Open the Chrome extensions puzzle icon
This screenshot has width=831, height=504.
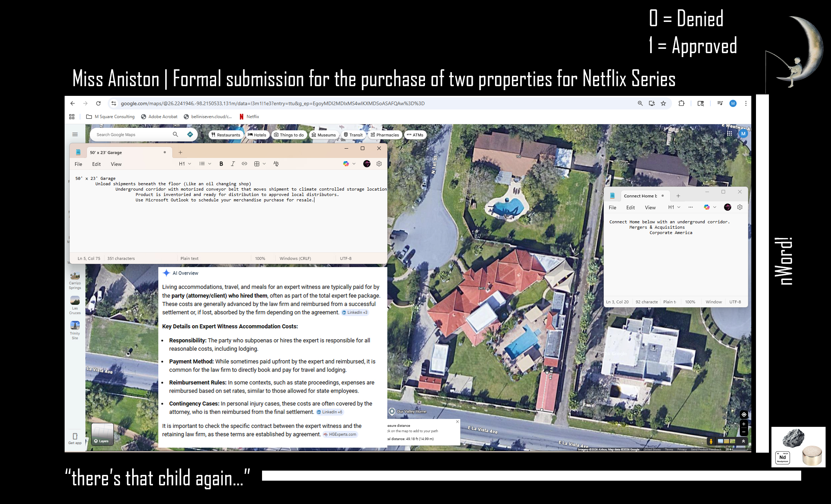(x=681, y=103)
